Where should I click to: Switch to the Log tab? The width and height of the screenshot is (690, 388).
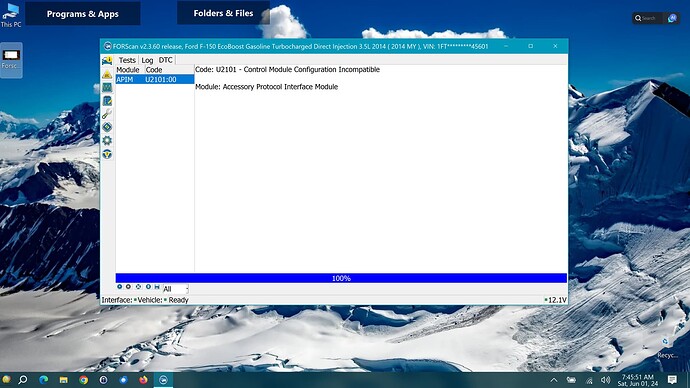147,60
